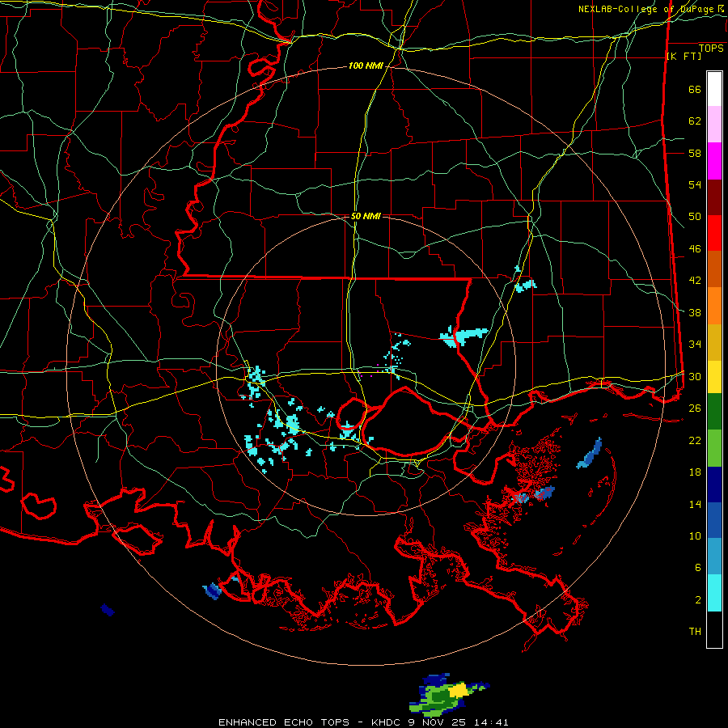
Task: Click the "38" legend value
Action: click(x=695, y=312)
